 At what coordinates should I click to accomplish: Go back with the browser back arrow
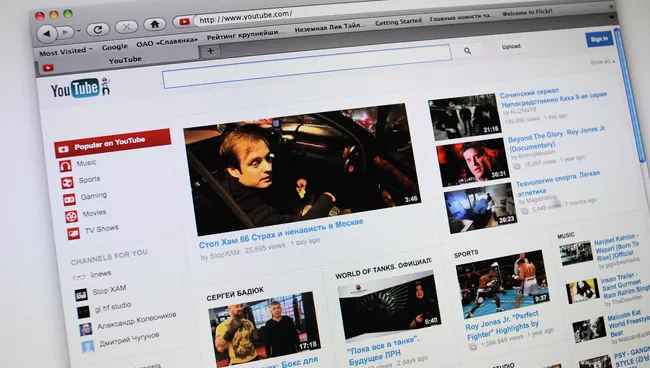(x=47, y=34)
